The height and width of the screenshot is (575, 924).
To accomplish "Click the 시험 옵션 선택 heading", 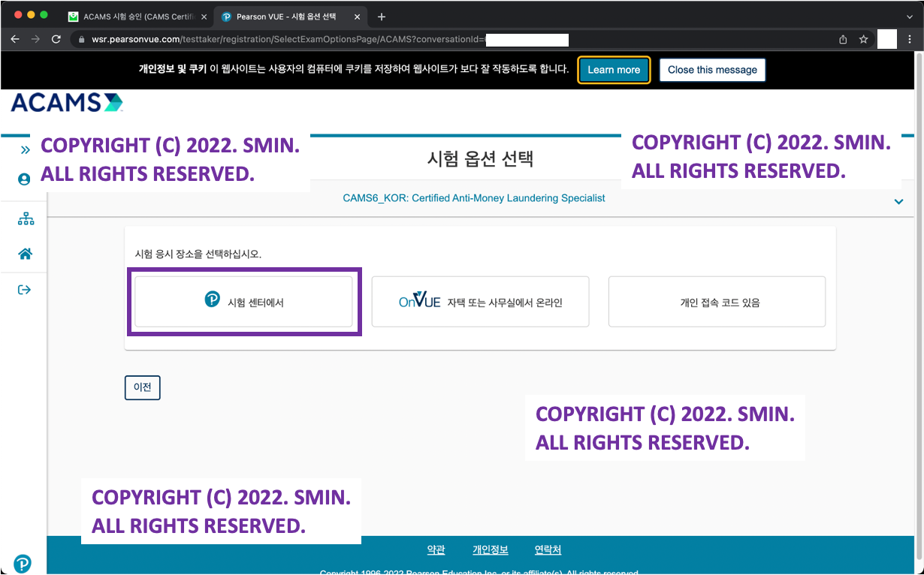I will pos(480,159).
